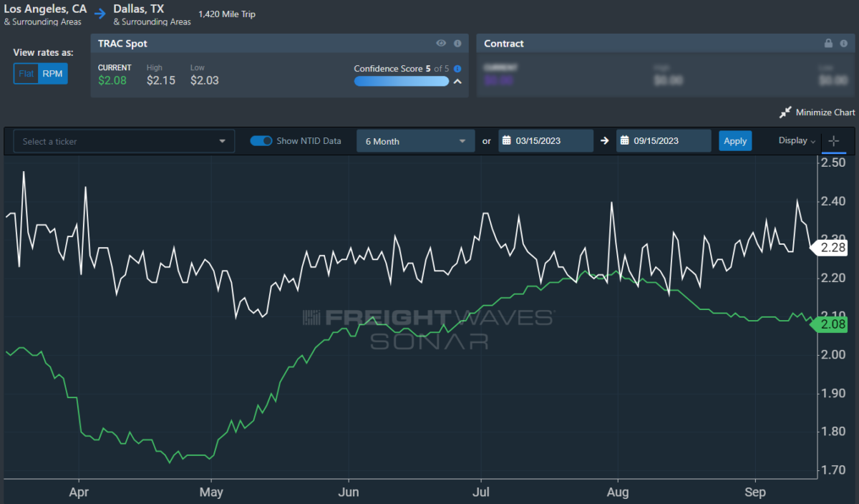Click the Apply button
The image size is (859, 504).
coord(735,141)
